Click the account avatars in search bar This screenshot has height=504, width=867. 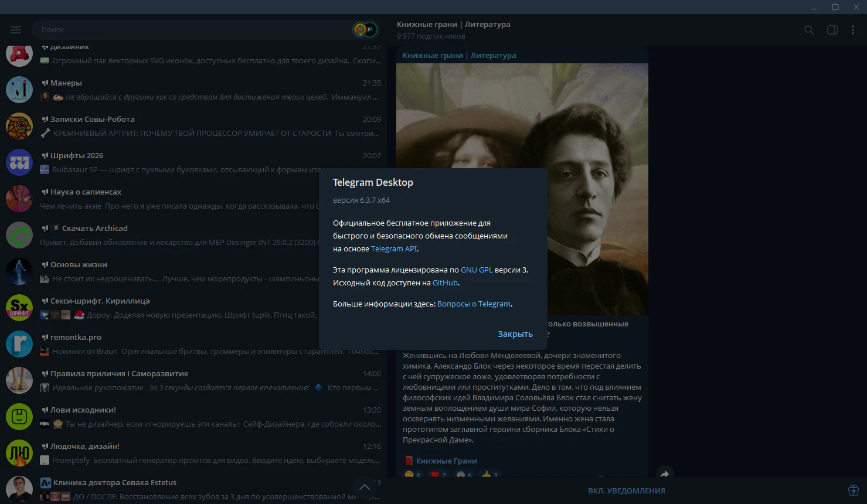[365, 29]
